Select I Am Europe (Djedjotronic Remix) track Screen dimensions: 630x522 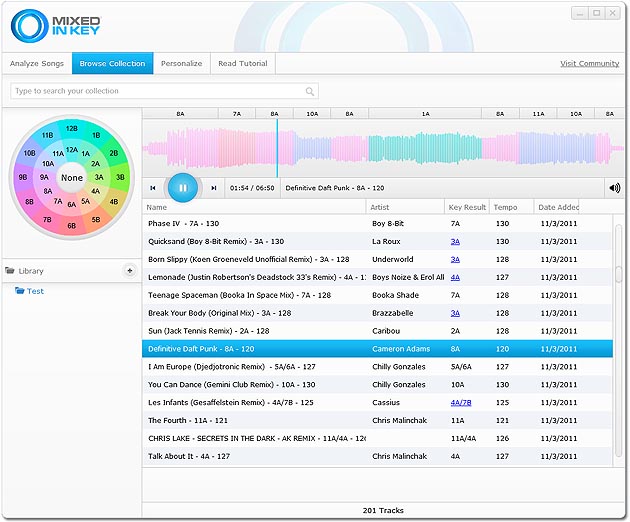377,367
